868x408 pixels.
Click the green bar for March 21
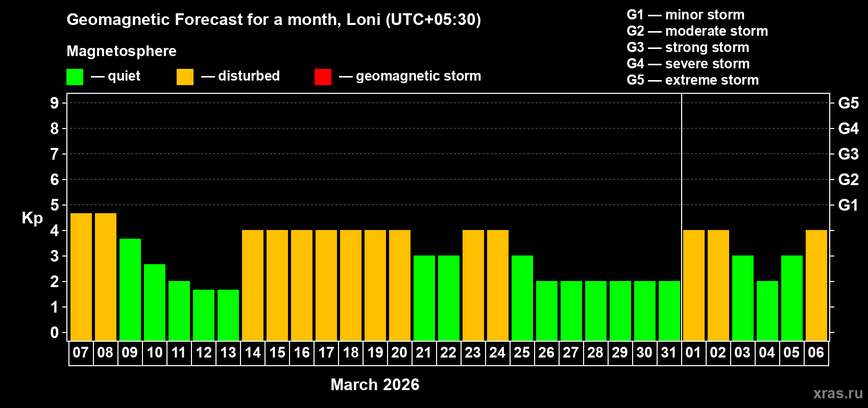(x=424, y=298)
